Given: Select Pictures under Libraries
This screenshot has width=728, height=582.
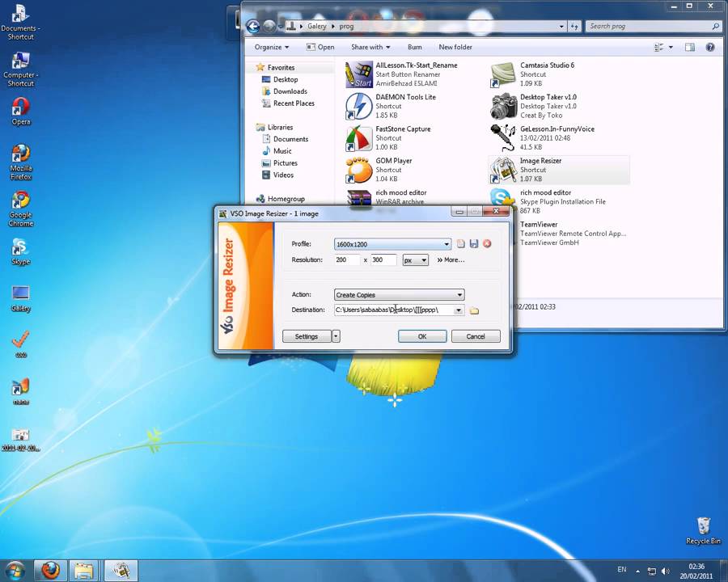Looking at the screenshot, I should pyautogui.click(x=285, y=163).
